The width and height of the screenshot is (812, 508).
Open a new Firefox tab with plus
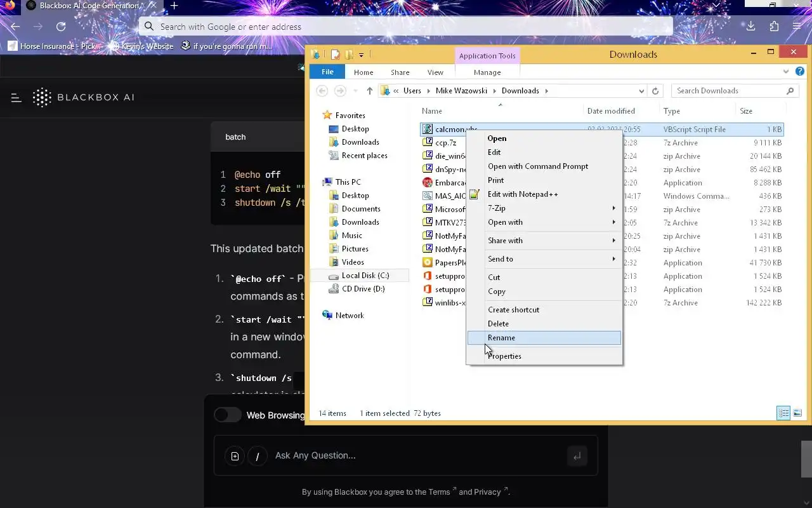click(174, 6)
